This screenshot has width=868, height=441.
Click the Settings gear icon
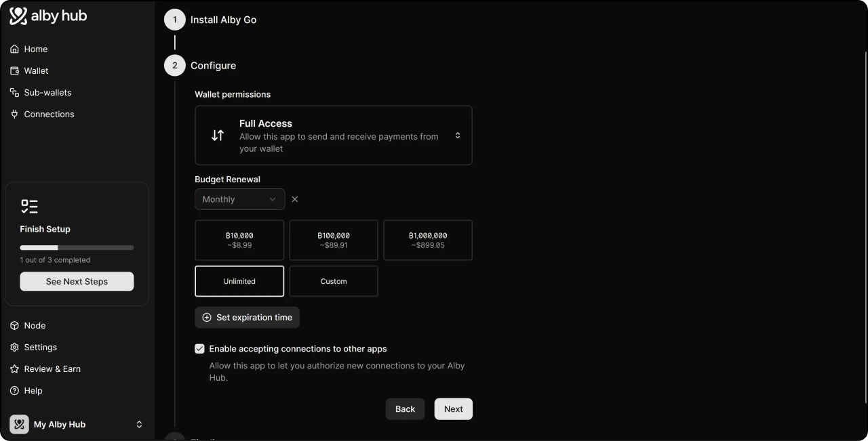tap(14, 348)
